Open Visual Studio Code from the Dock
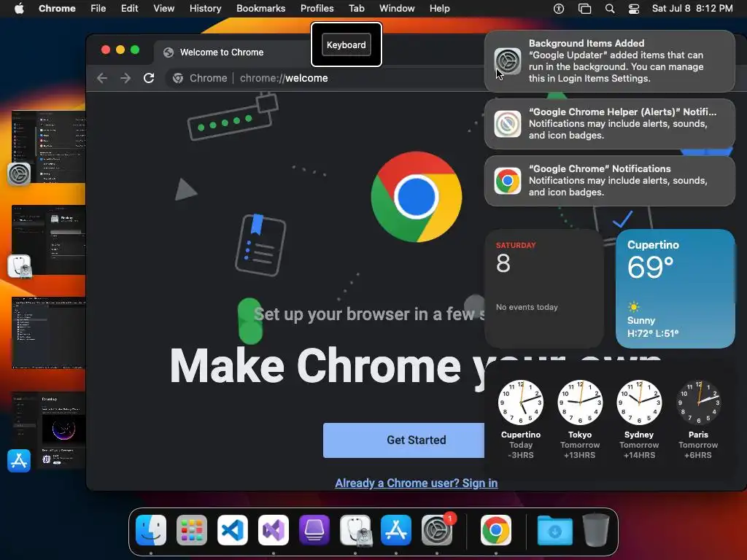Screen dimensions: 747x560 pyautogui.click(x=233, y=530)
